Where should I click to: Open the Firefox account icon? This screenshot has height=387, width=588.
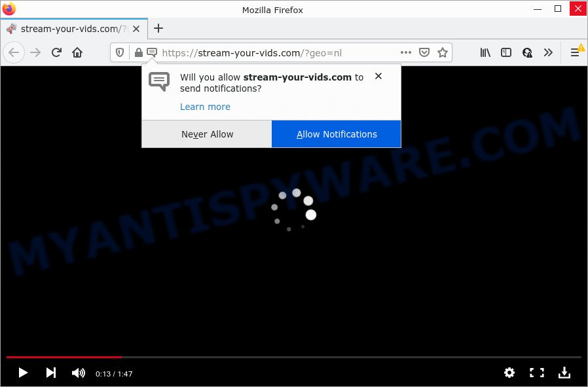[527, 52]
